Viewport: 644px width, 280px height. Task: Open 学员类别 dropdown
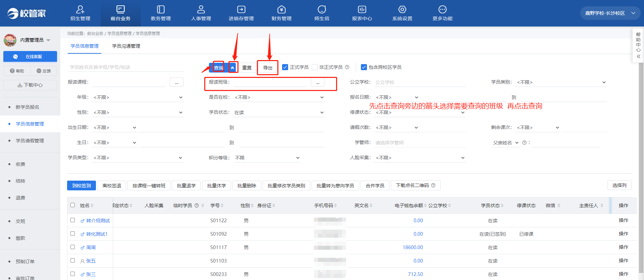coord(561,82)
